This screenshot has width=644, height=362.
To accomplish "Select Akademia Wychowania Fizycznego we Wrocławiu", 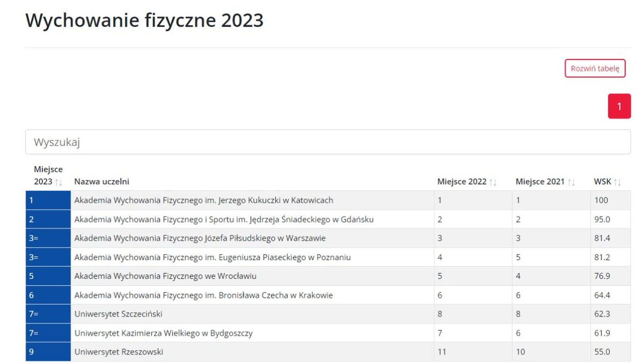I will coord(165,276).
